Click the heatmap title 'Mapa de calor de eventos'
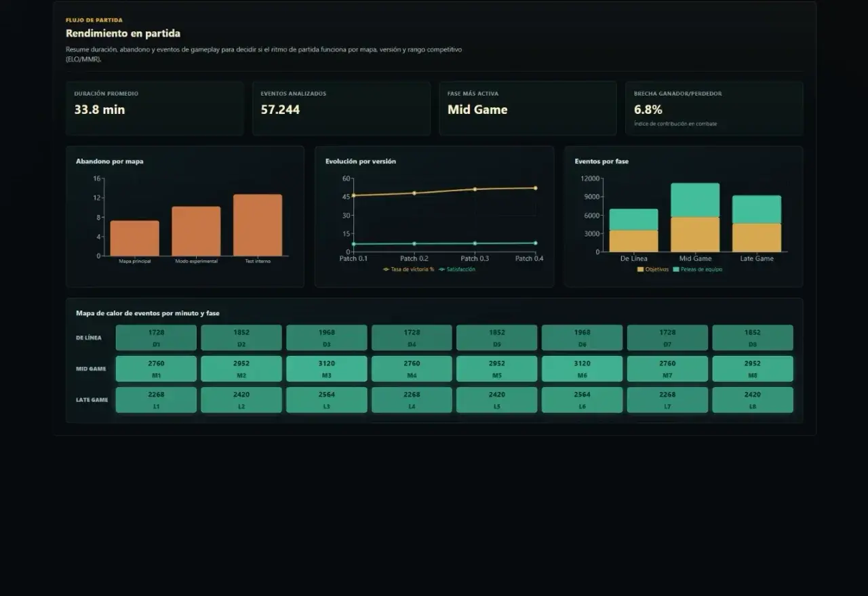 (x=148, y=313)
